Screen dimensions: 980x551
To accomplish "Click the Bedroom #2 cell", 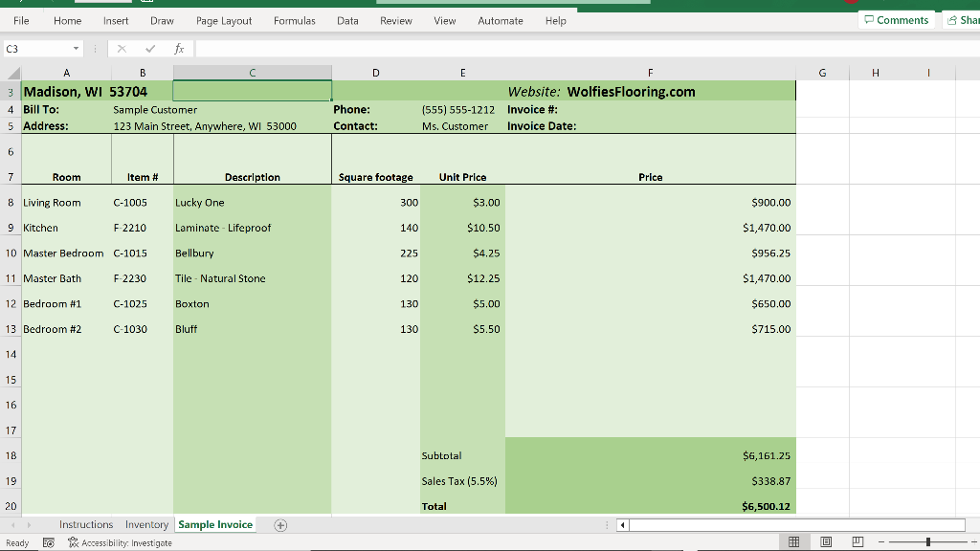I will [53, 329].
